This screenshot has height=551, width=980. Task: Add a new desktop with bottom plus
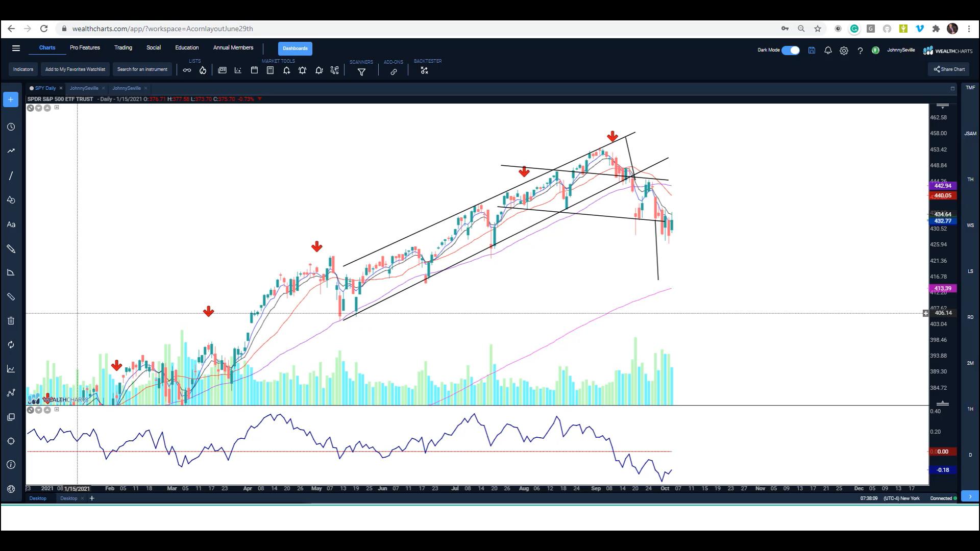pyautogui.click(x=92, y=498)
